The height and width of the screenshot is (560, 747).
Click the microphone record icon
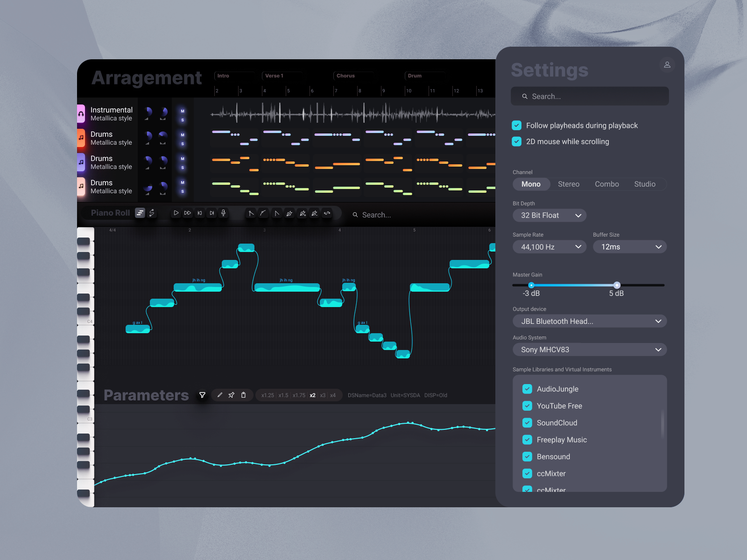point(224,213)
